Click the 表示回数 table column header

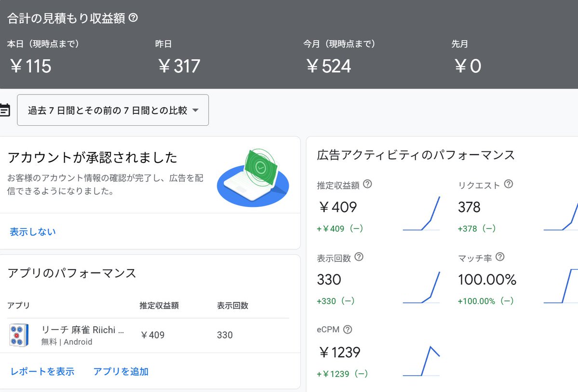click(233, 305)
